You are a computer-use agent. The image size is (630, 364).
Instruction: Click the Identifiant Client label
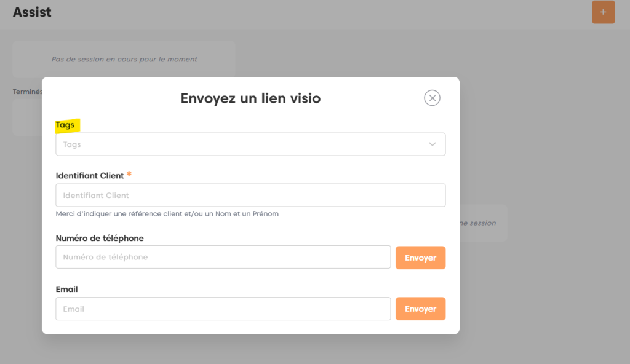90,176
